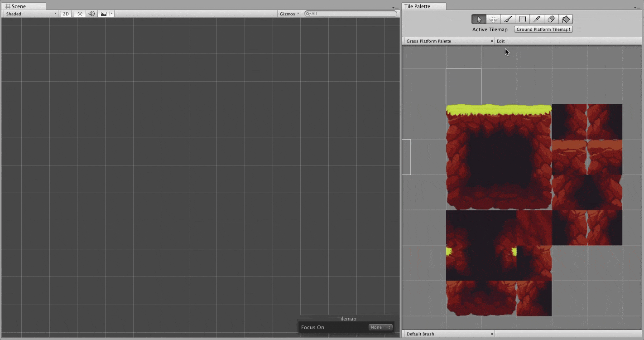Click the Active Tilemap label
This screenshot has width=644, height=340.
490,29
